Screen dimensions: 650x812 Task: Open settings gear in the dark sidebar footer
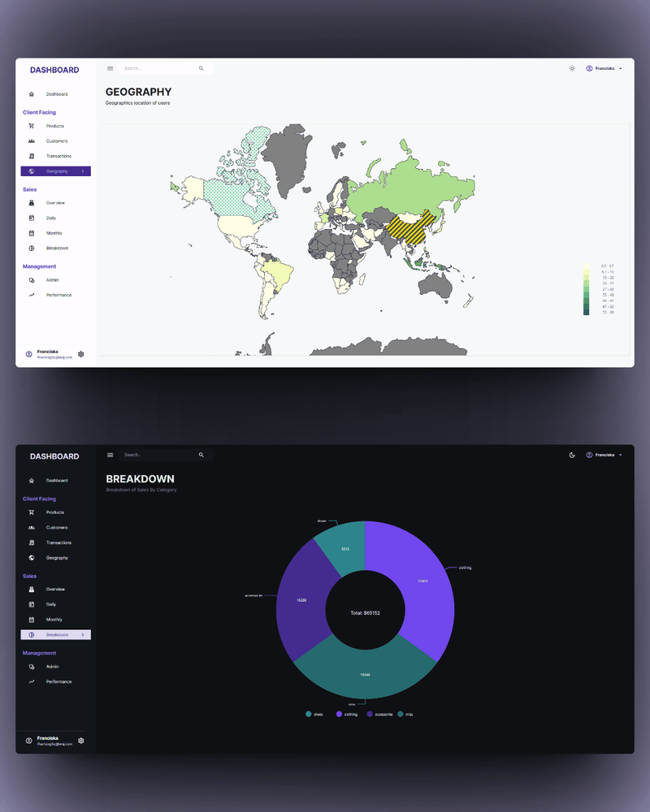pyautogui.click(x=81, y=741)
